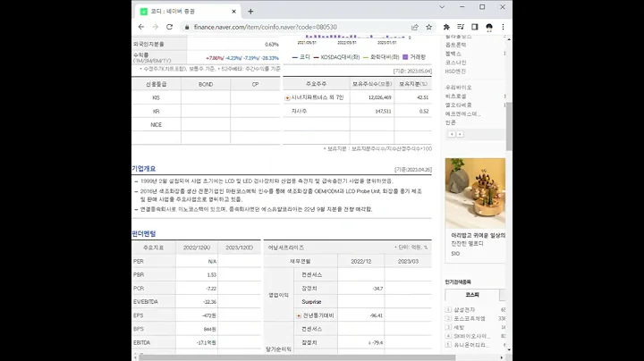Go back to the previous page

click(x=141, y=27)
